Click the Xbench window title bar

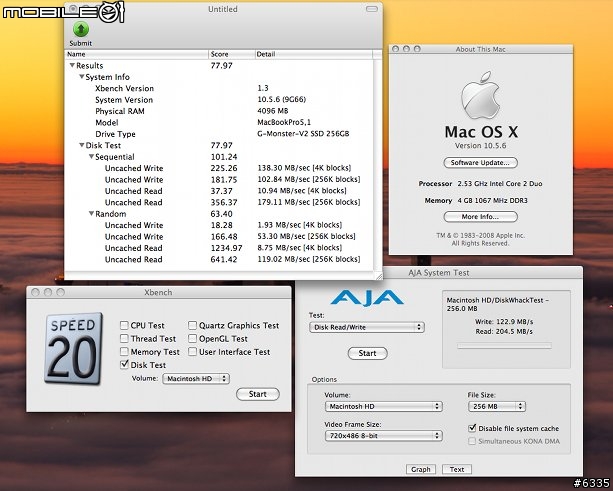pyautogui.click(x=158, y=292)
